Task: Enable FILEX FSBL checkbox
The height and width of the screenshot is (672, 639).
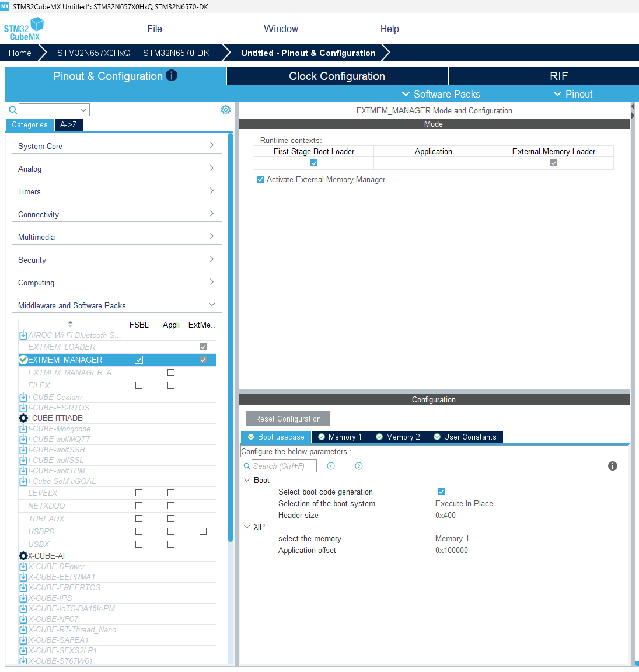Action: tap(139, 385)
